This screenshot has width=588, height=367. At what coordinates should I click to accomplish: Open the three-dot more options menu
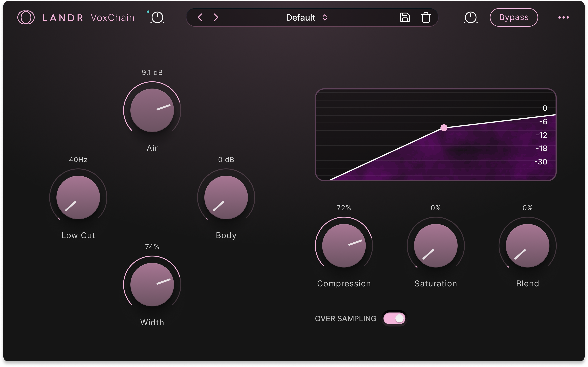(563, 17)
